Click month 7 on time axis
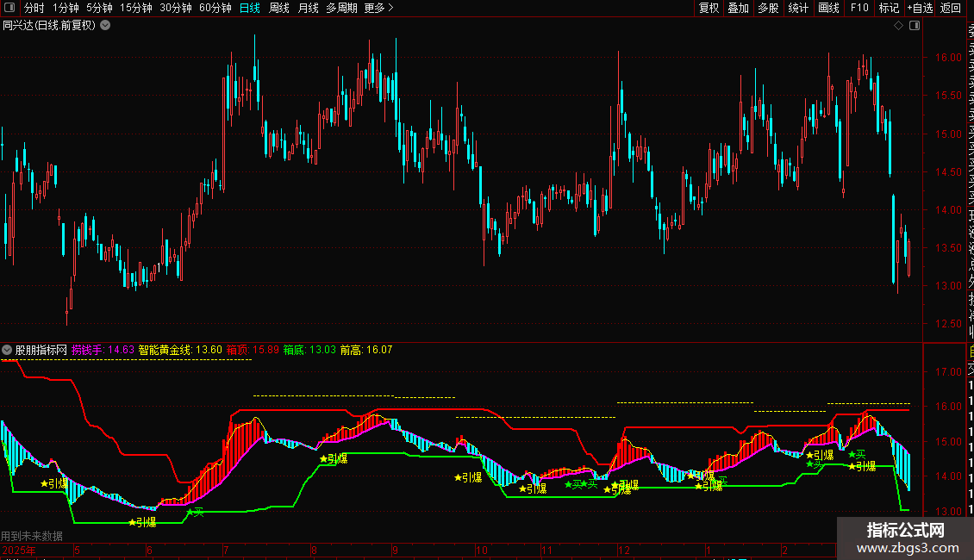Viewport: 974px width, 560px height. point(226,550)
